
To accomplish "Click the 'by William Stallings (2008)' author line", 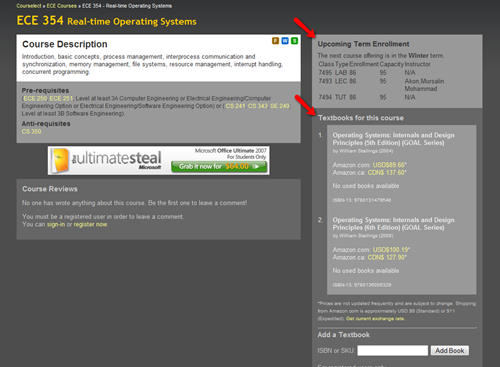I will point(363,236).
